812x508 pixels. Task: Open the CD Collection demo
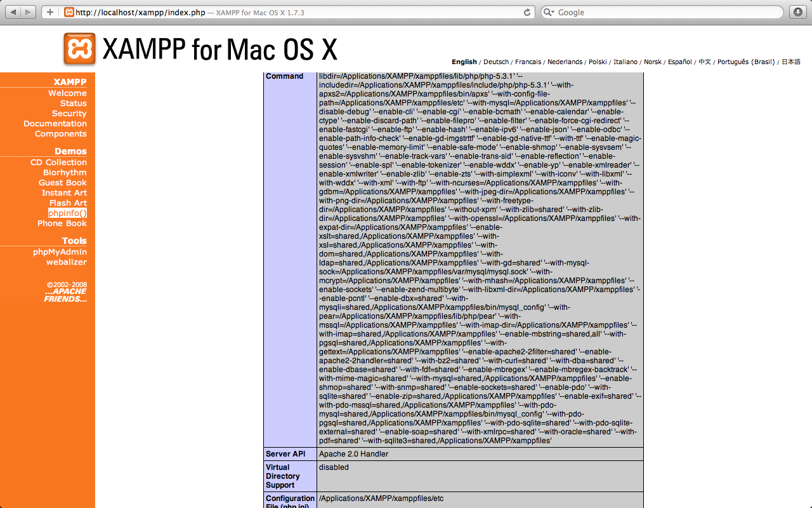point(58,163)
